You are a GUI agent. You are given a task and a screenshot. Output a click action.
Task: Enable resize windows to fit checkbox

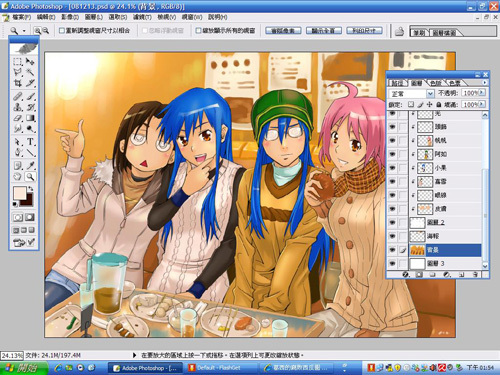tap(61, 31)
